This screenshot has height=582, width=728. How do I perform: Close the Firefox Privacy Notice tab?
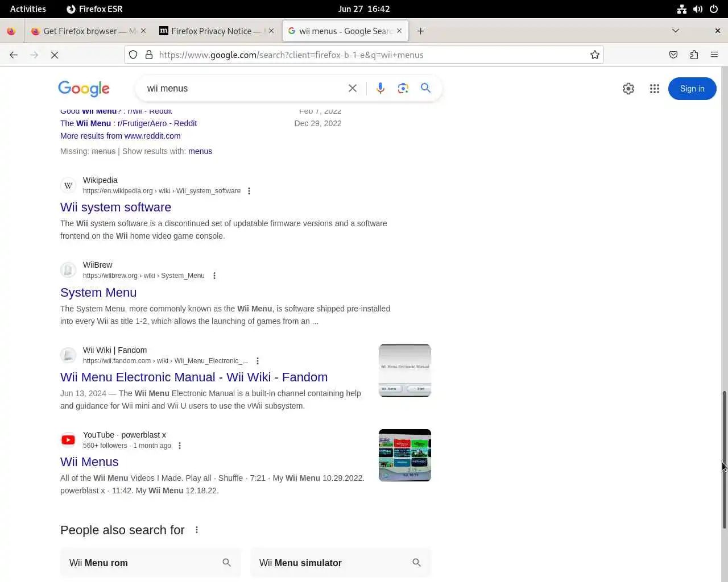click(x=271, y=31)
